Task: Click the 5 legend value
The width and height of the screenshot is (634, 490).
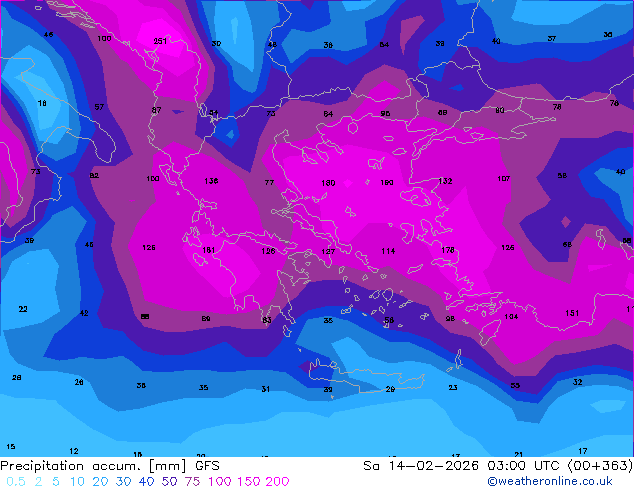Action: 56,481
